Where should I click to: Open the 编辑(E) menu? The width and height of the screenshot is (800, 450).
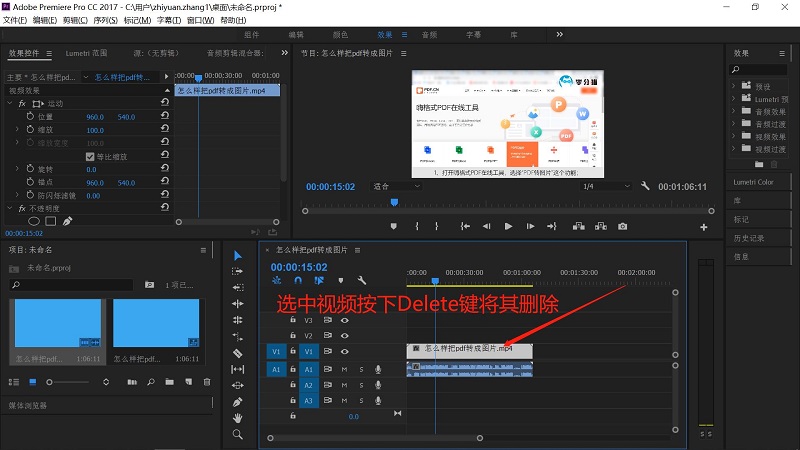(45, 20)
